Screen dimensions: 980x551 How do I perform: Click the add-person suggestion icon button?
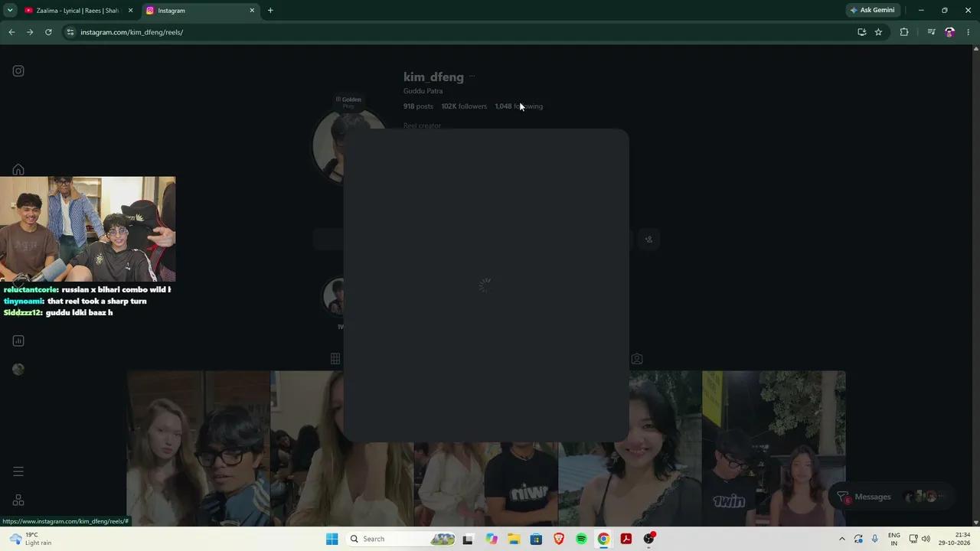pyautogui.click(x=648, y=240)
